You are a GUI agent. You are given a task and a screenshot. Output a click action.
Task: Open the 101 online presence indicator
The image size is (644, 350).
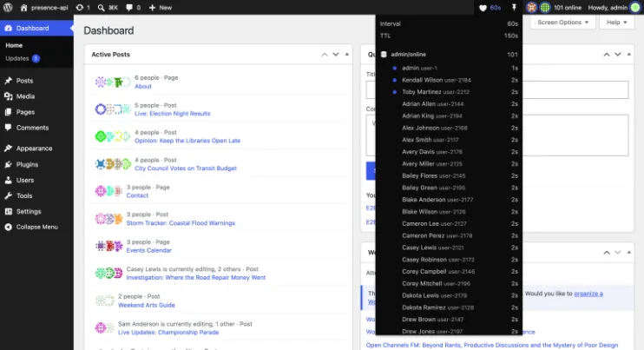(x=554, y=8)
